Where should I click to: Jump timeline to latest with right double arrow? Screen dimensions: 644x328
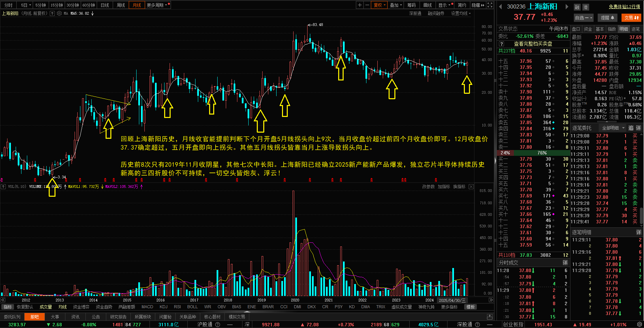[x=491, y=300]
